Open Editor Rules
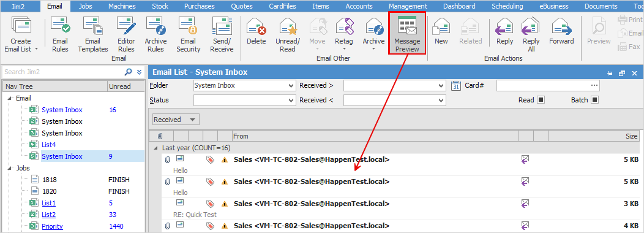This screenshot has width=644, height=233. [126, 34]
